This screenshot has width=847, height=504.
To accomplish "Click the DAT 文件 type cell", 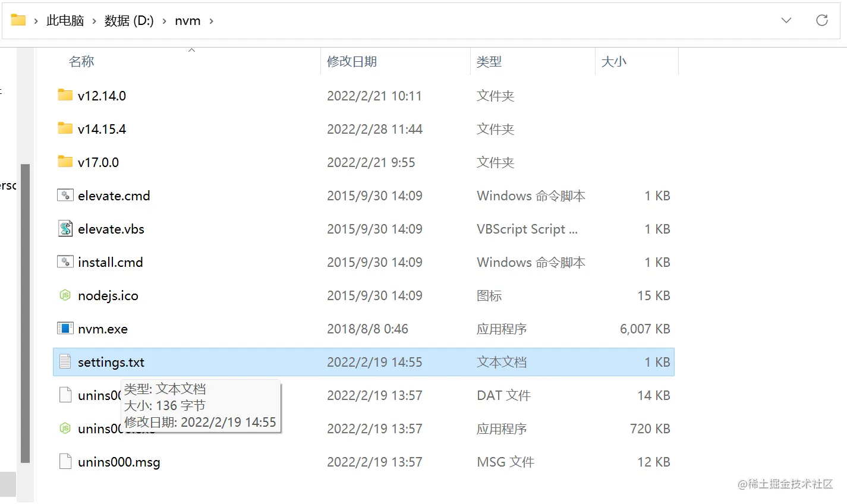I will (503, 395).
